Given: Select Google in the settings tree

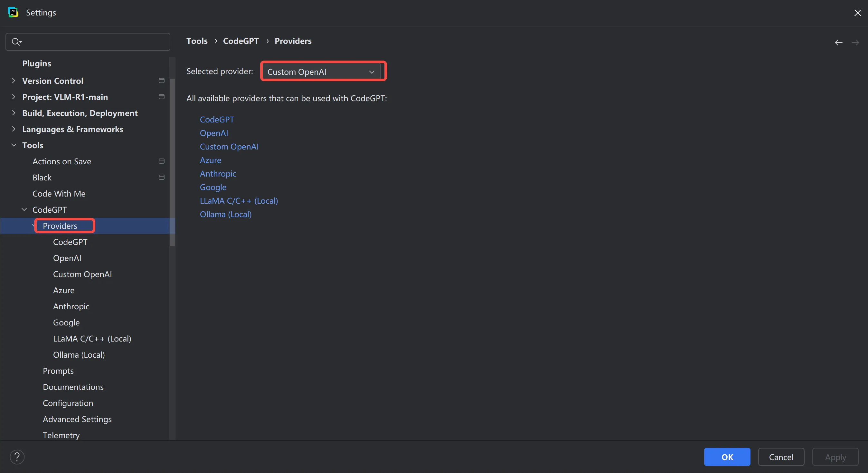Looking at the screenshot, I should (66, 323).
